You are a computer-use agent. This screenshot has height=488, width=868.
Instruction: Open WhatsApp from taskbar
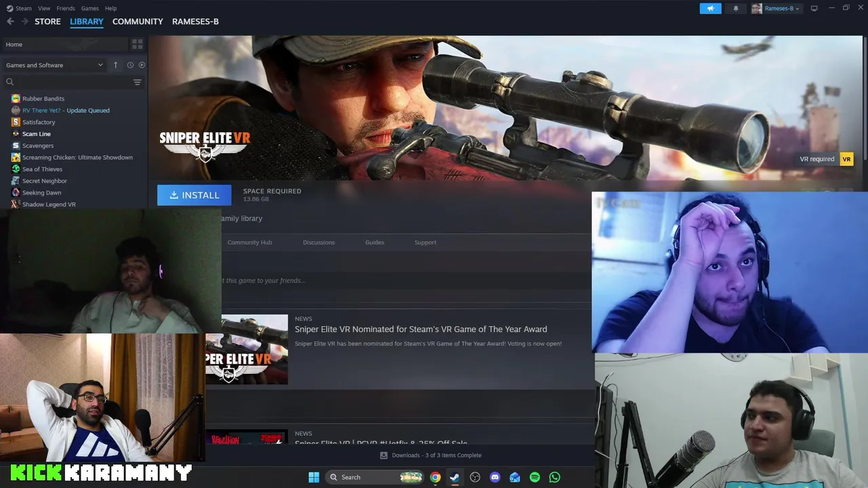pyautogui.click(x=555, y=477)
